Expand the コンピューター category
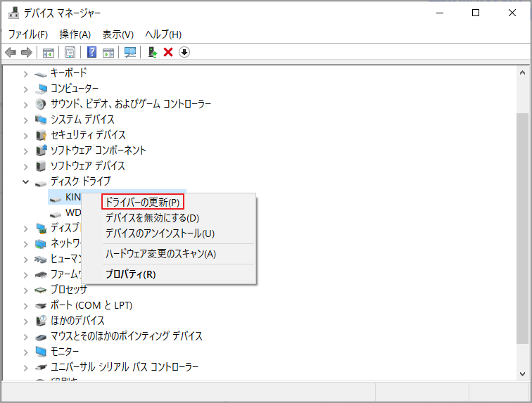Viewport: 532px width, 403px height. [x=26, y=89]
